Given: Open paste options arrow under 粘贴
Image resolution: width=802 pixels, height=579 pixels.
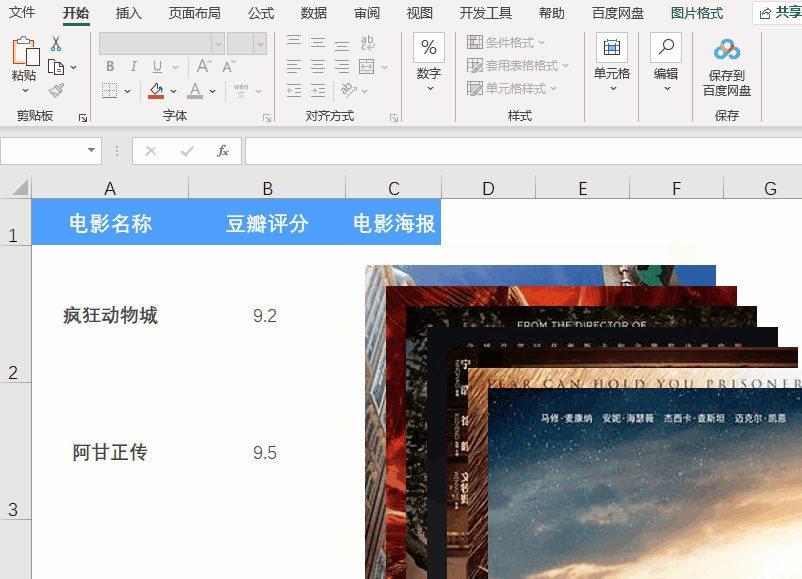Looking at the screenshot, I should click(x=25, y=91).
